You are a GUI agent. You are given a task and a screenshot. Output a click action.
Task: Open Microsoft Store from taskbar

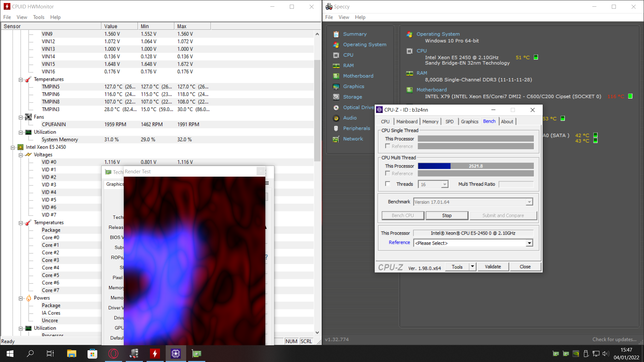click(92, 354)
